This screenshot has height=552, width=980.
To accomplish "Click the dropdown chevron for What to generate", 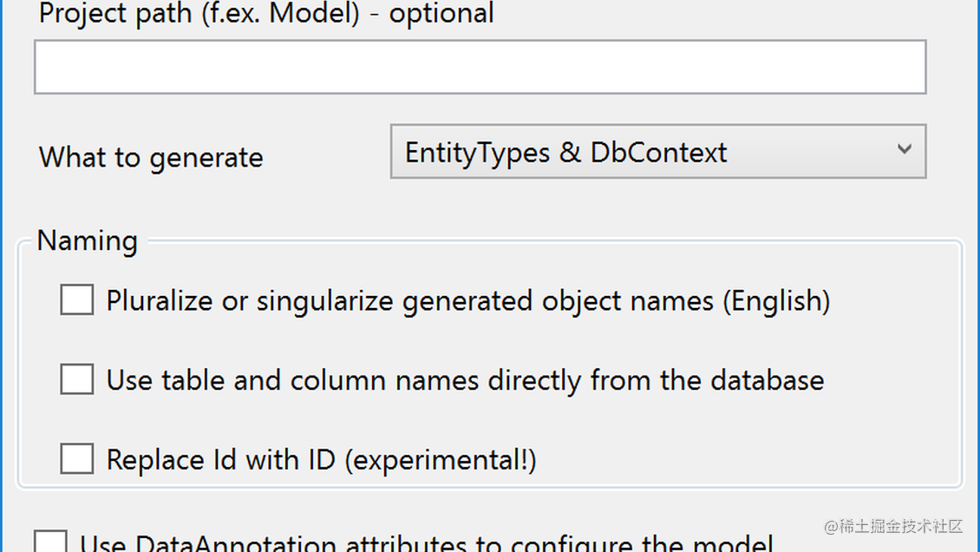I will (x=904, y=149).
